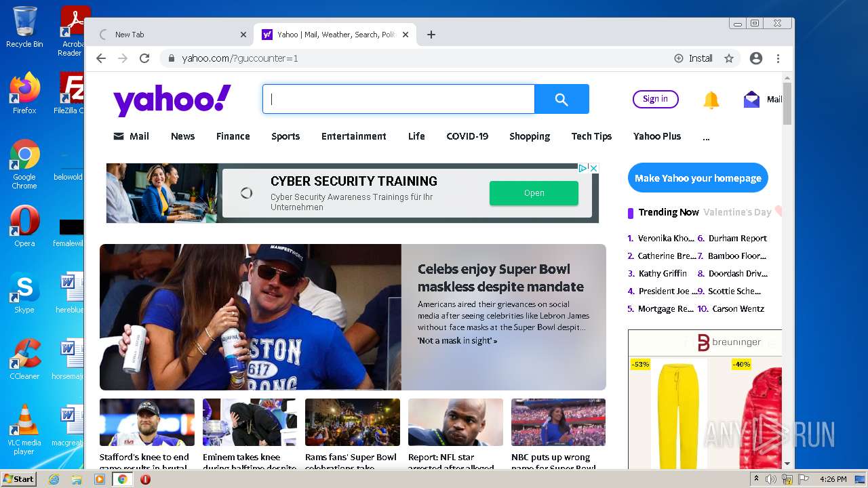
Task: Click the Sign in button
Action: 655,99
